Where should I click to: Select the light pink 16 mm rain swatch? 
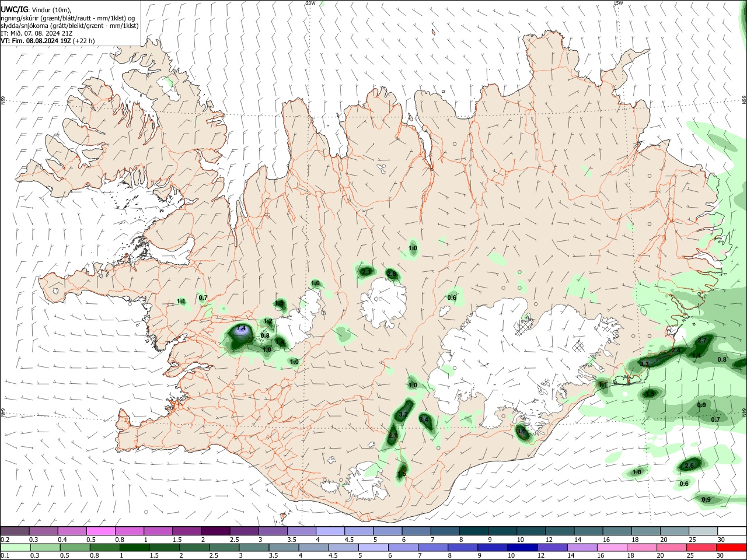[x=612, y=547]
